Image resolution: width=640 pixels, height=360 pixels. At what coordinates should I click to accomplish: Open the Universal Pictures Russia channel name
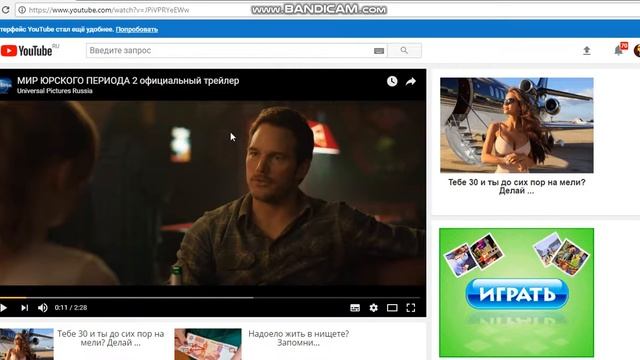coord(55,91)
